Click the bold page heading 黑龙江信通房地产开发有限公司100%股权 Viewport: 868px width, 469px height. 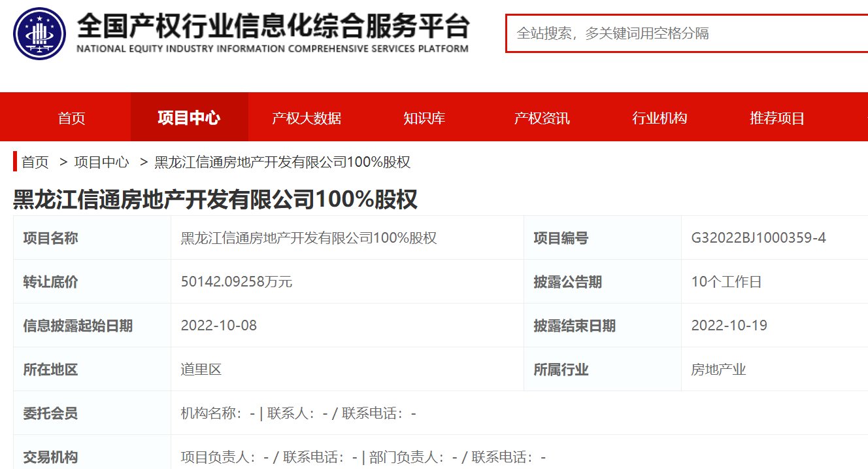(x=215, y=200)
